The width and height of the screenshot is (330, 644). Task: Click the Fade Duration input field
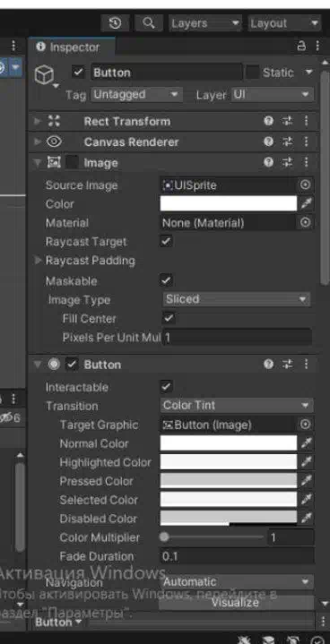[x=237, y=556]
